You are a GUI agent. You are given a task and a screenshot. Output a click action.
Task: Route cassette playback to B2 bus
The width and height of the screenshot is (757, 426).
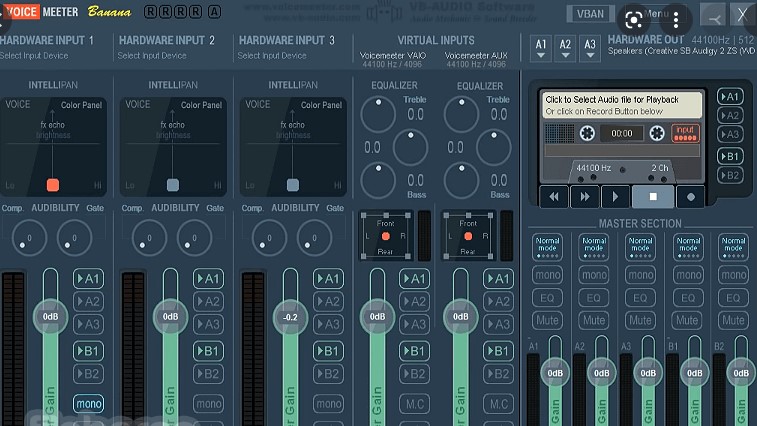pyautogui.click(x=730, y=175)
